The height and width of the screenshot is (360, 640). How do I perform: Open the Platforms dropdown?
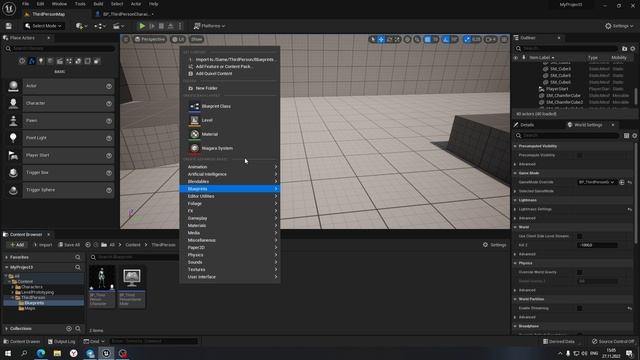[x=209, y=26]
